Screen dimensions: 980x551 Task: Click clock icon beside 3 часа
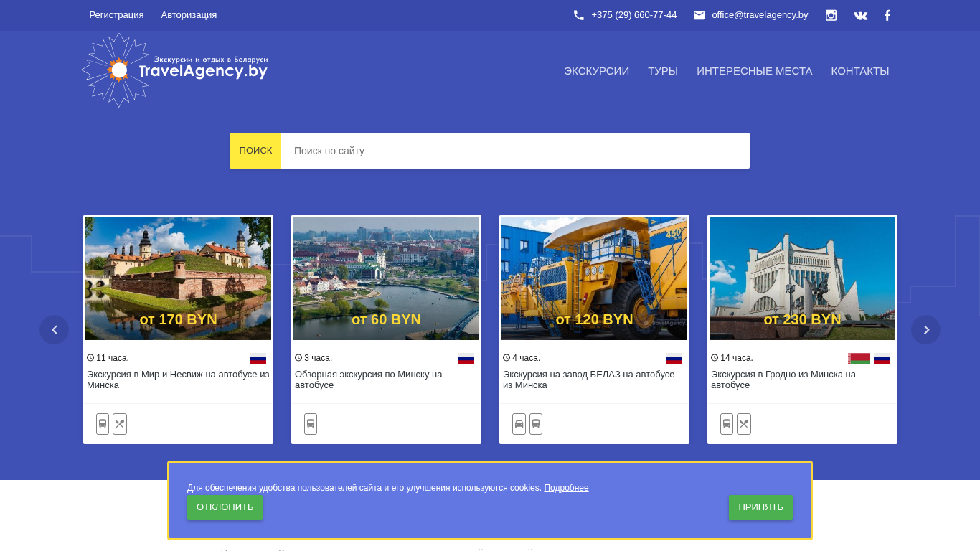298,358
